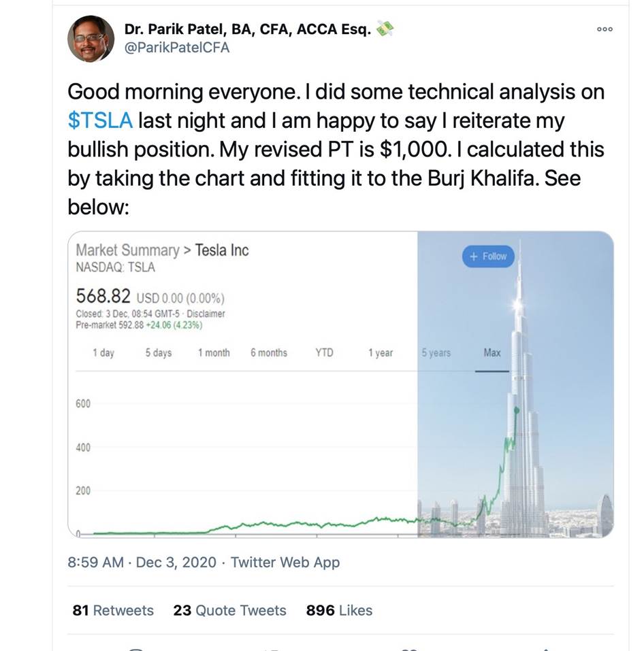The width and height of the screenshot is (644, 651).
Task: Open the tweet's three-dot more menu
Action: 605,29
